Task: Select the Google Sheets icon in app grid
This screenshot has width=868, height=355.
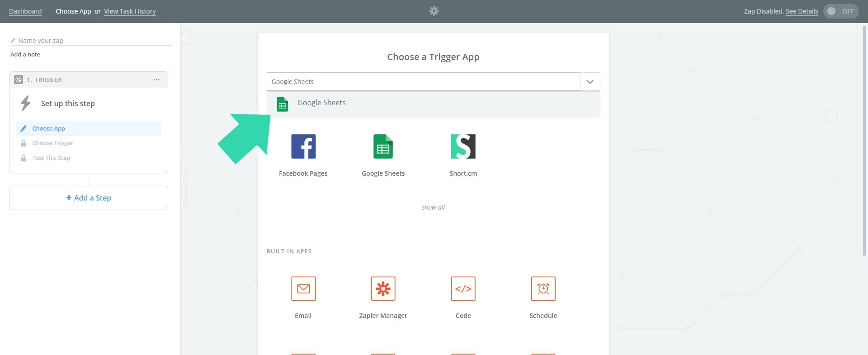Action: point(383,147)
